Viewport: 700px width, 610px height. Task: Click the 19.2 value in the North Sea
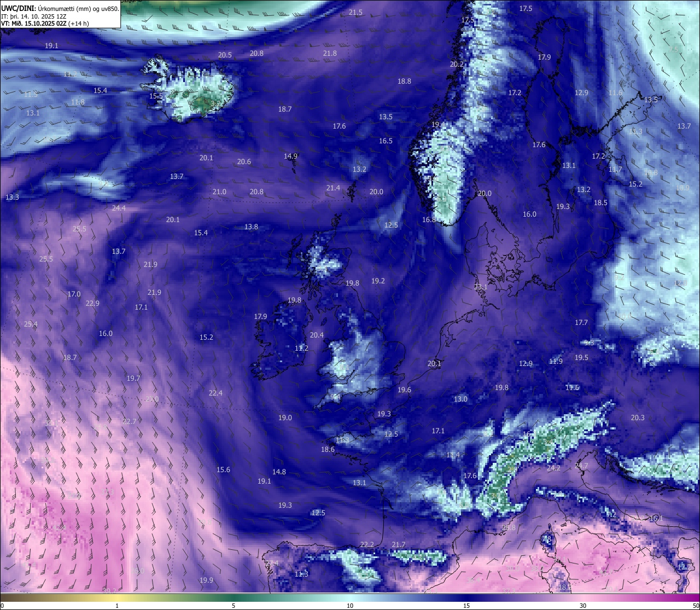tap(378, 281)
